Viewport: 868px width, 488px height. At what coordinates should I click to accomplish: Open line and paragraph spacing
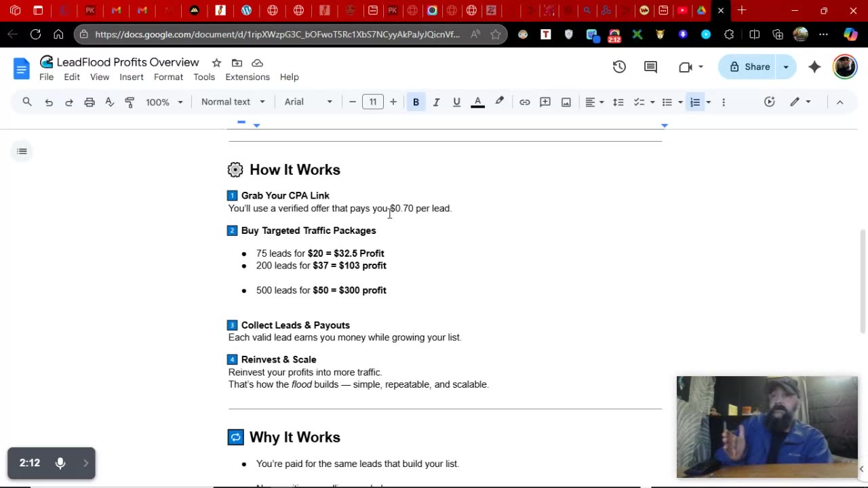tap(618, 102)
